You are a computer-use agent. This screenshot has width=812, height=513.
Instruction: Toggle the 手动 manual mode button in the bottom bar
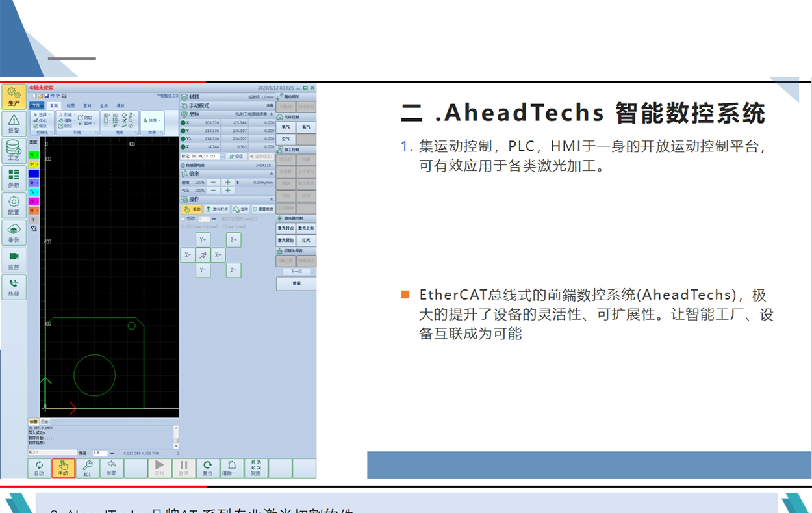[x=63, y=468]
